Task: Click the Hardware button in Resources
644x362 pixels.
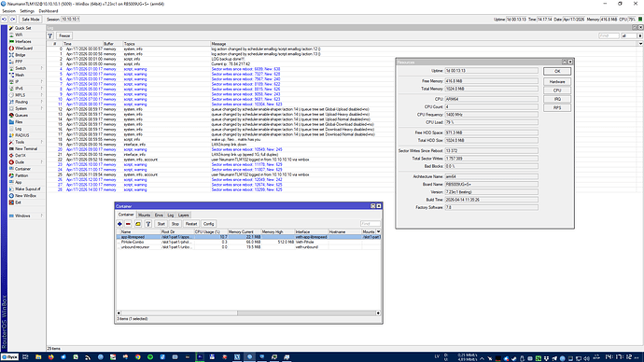Action: (x=557, y=82)
